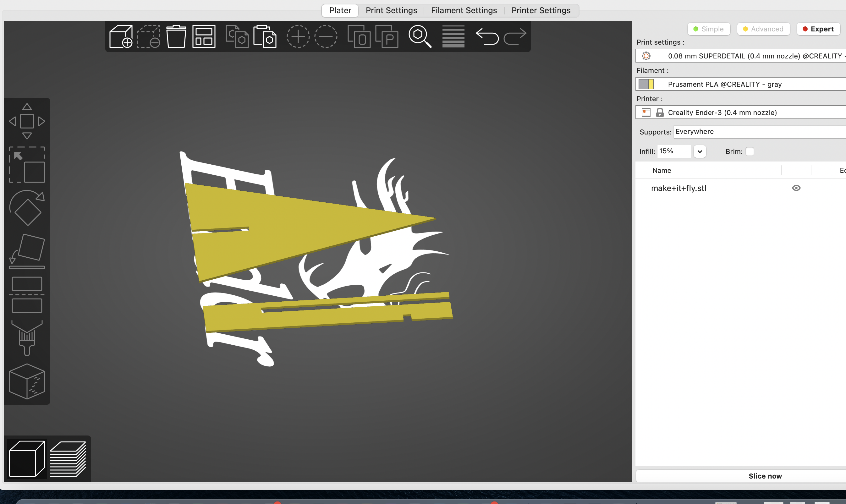Toggle the Brim option on/off
Image resolution: width=846 pixels, height=504 pixels.
pos(750,151)
